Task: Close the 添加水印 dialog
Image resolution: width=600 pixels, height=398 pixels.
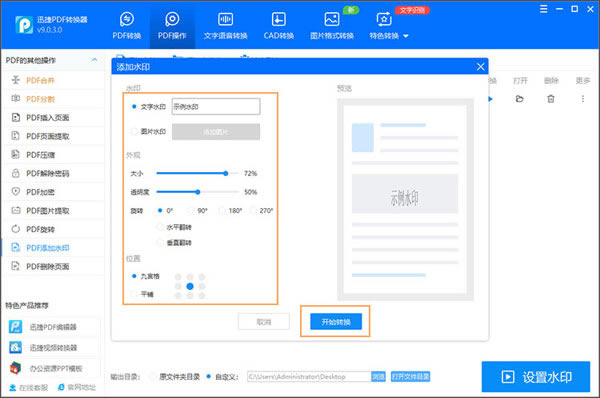Action: [x=481, y=67]
